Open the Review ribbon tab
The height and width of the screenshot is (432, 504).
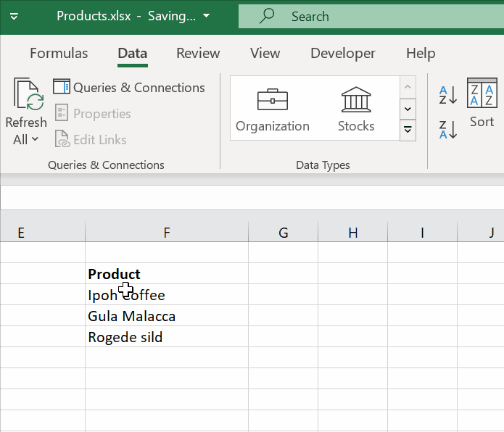198,53
